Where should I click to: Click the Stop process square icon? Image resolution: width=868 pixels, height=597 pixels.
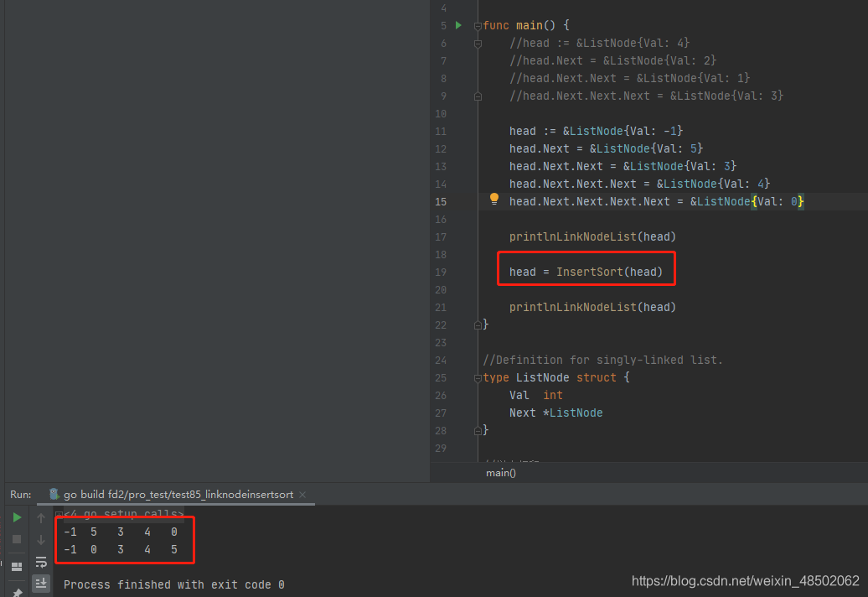click(x=17, y=539)
